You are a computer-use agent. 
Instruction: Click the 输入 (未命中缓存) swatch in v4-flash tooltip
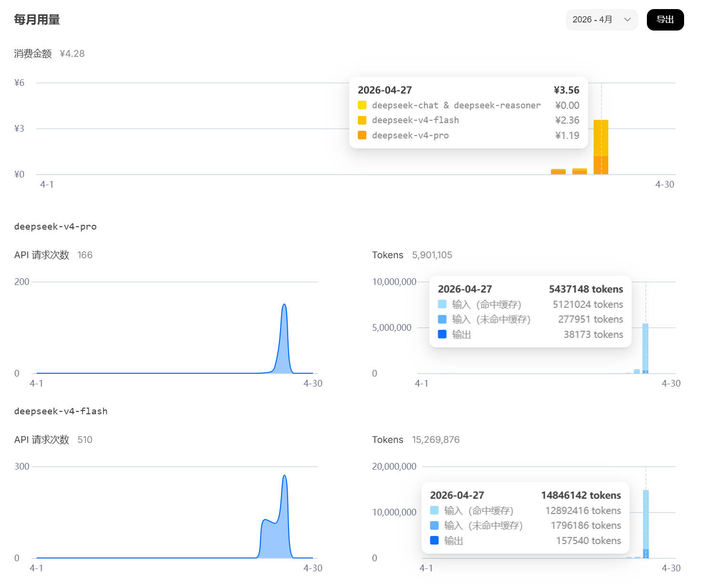coord(435,525)
